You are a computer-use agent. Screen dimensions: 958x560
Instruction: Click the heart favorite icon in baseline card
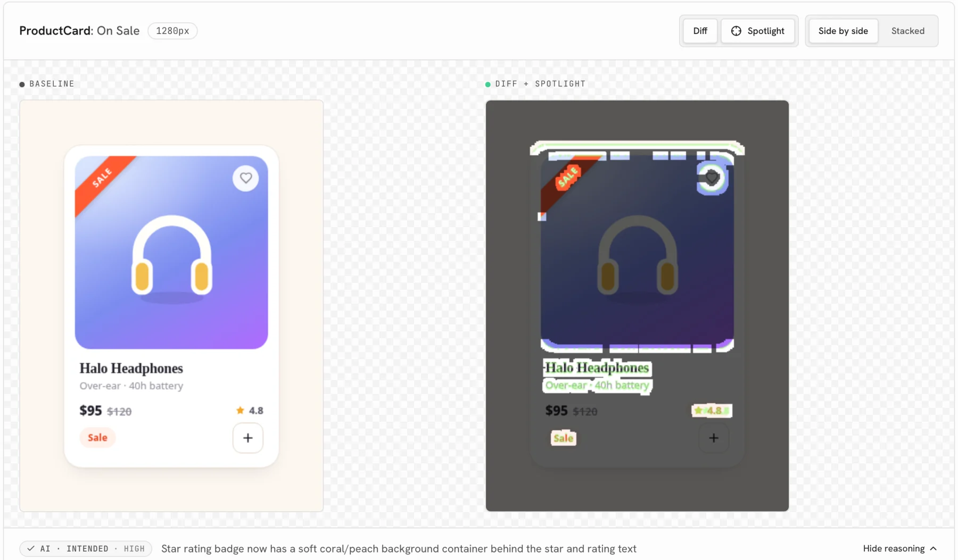[x=246, y=178]
